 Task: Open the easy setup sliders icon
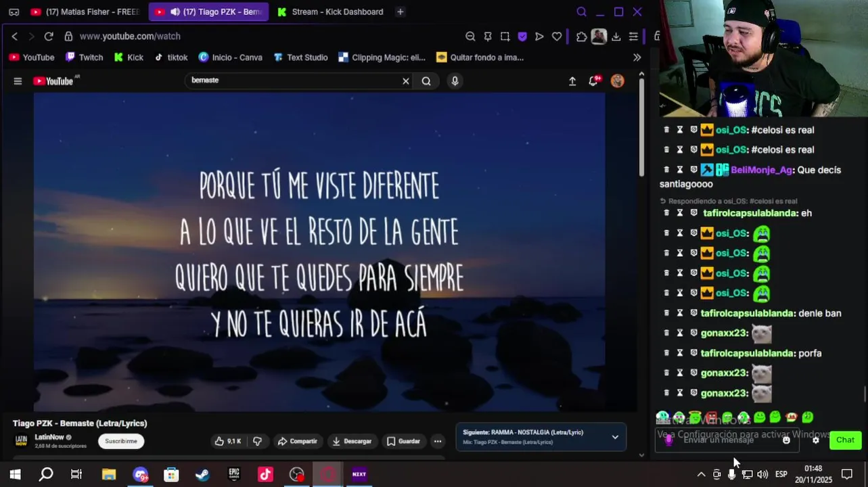click(633, 37)
